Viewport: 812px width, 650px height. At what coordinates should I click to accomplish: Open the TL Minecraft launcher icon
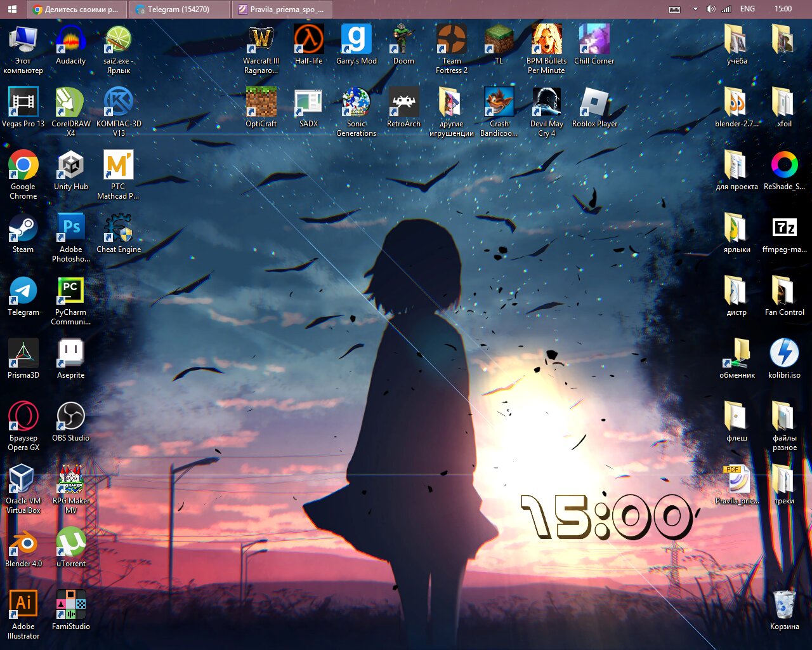point(499,45)
